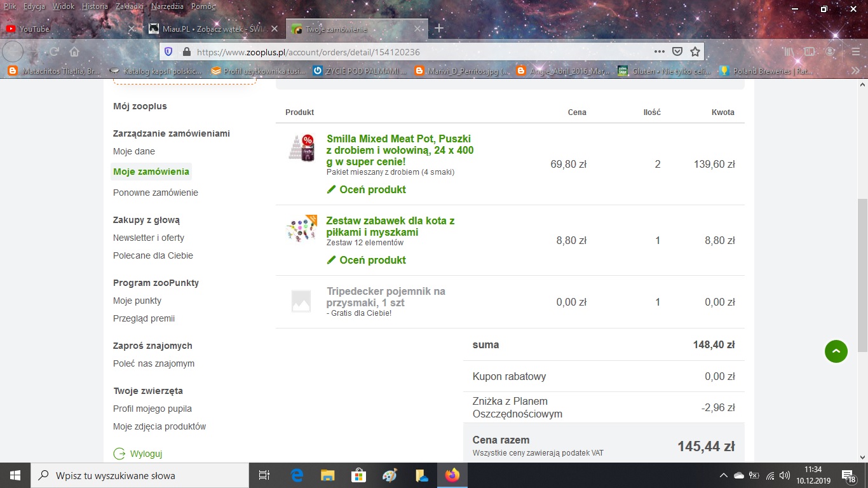The image size is (868, 488).
Task: Open Windows Start menu
Action: click(x=15, y=475)
